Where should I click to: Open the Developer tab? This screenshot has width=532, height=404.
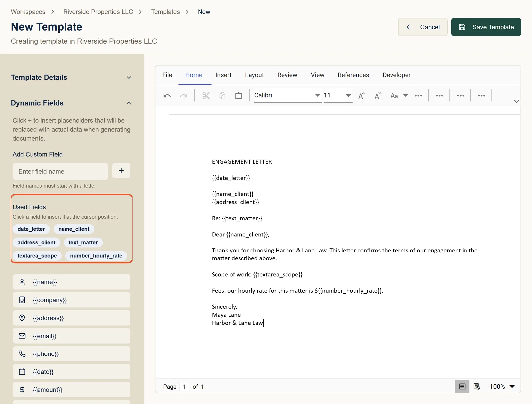click(396, 75)
